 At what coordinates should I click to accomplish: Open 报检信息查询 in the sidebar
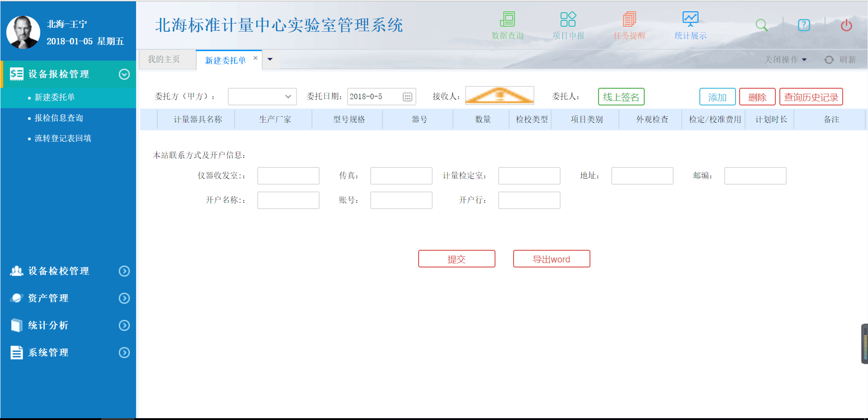coord(59,118)
